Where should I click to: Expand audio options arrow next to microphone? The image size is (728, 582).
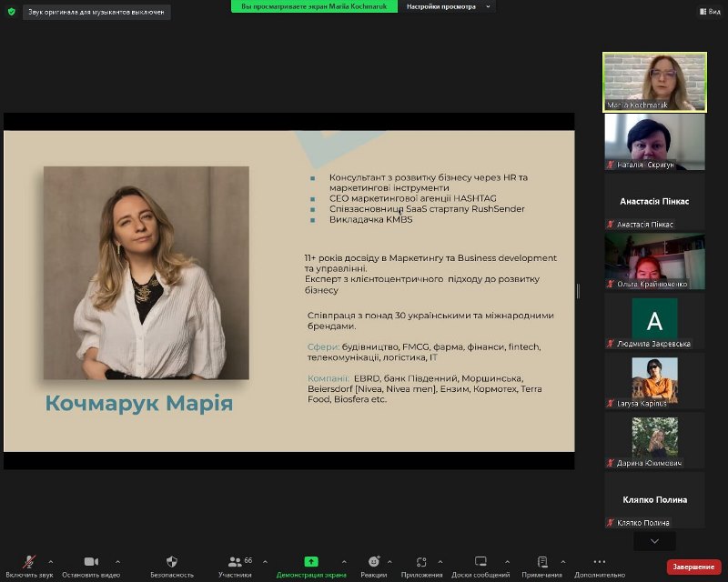50,562
